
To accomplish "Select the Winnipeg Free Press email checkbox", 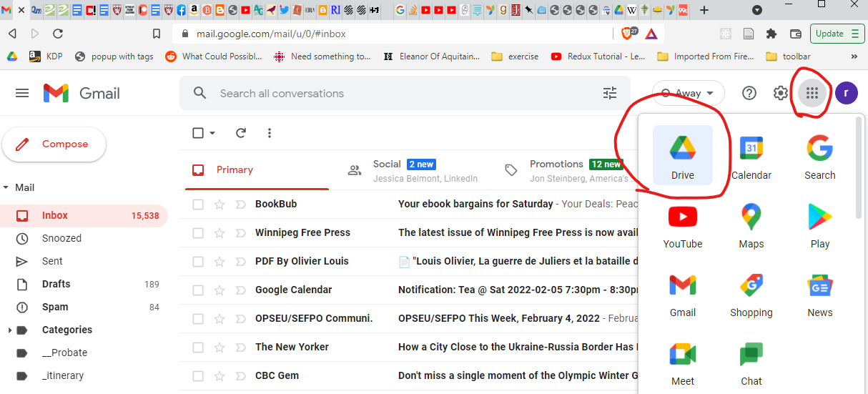I will point(198,233).
